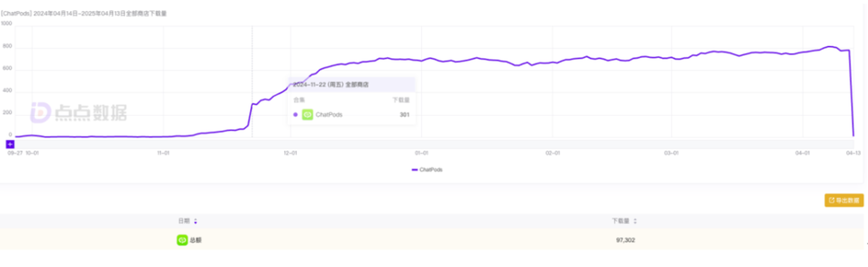Click the purple plus handle below the chart
The image size is (868, 267).
(10, 144)
